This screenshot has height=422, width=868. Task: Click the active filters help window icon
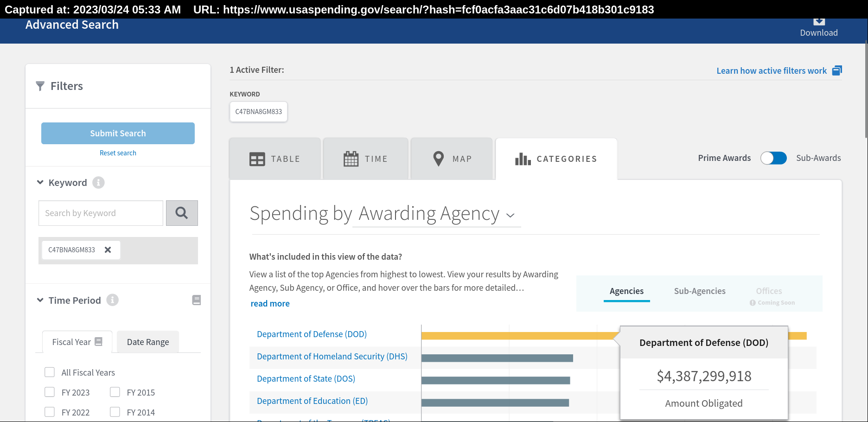pos(837,70)
